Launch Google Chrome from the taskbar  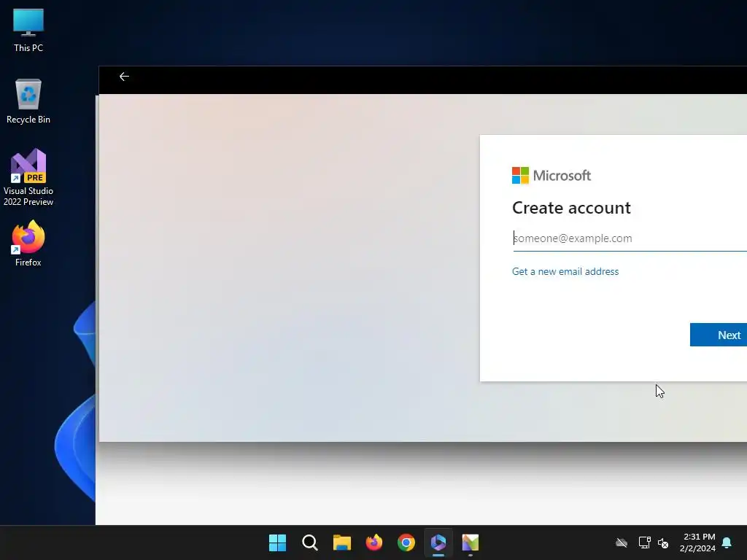pyautogui.click(x=406, y=542)
